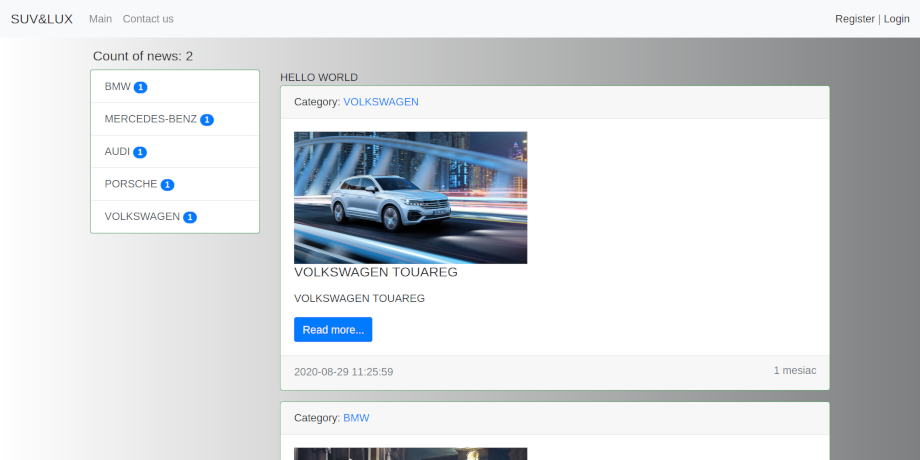The image size is (920, 460).
Task: Follow the VOLKSWAGEN category link in card header
Action: coord(380,102)
